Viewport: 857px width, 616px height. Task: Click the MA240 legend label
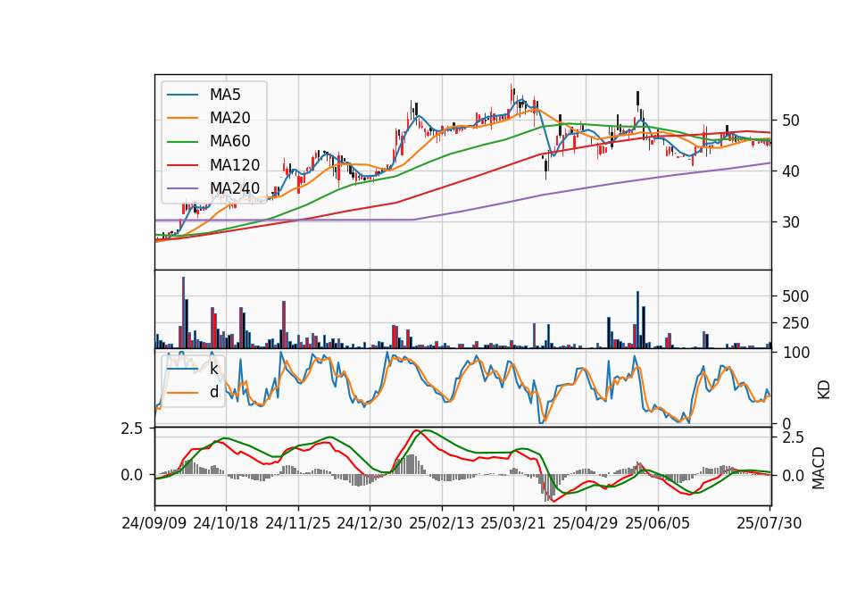coord(235,188)
